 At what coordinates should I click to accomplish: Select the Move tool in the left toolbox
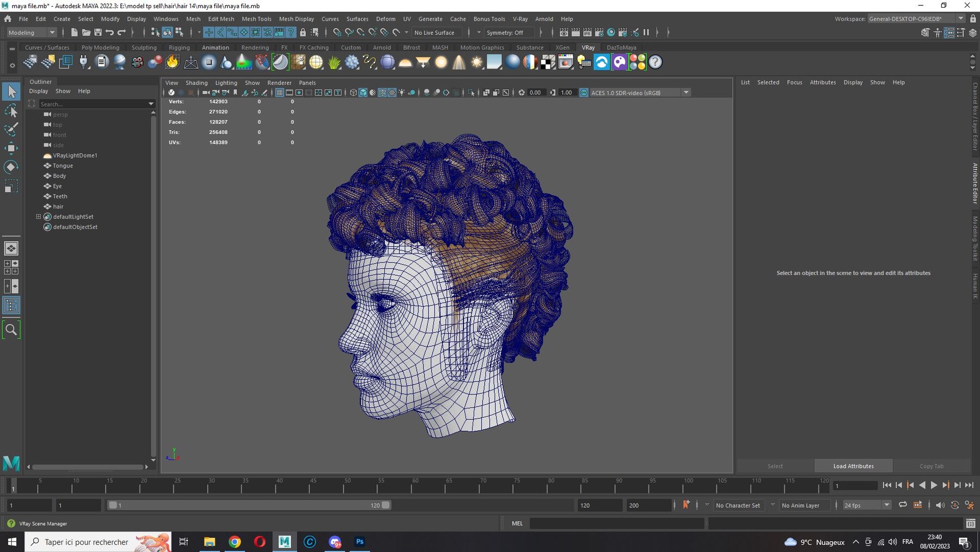click(11, 148)
